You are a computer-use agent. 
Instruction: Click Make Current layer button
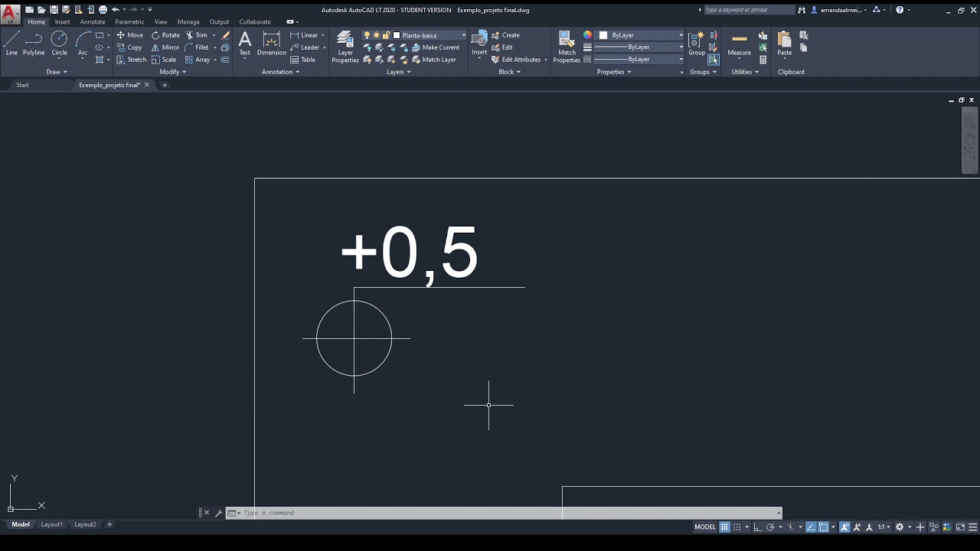point(436,47)
